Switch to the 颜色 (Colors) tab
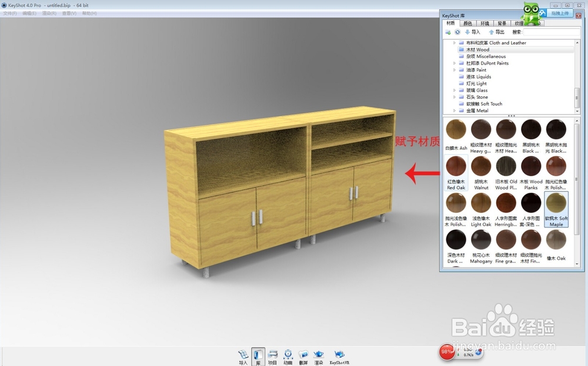Screen dimensions: 588x366 [467, 23]
